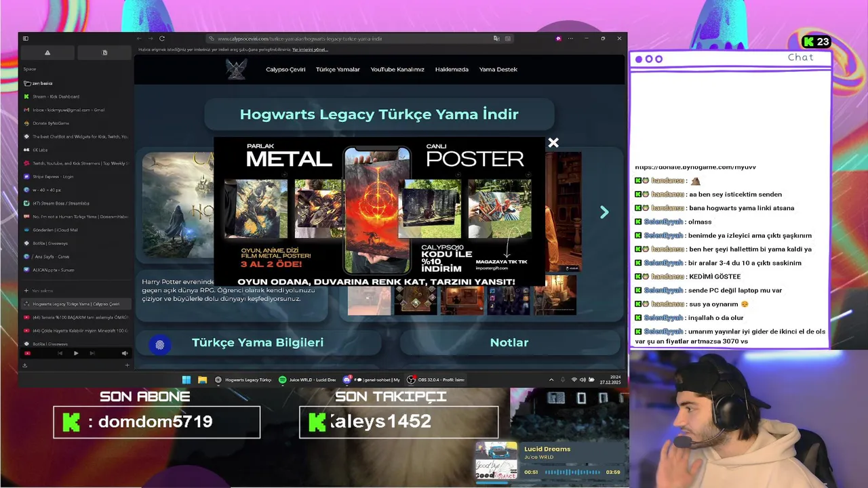The width and height of the screenshot is (868, 488).
Task: Go back with the browser back arrow
Action: click(x=139, y=39)
